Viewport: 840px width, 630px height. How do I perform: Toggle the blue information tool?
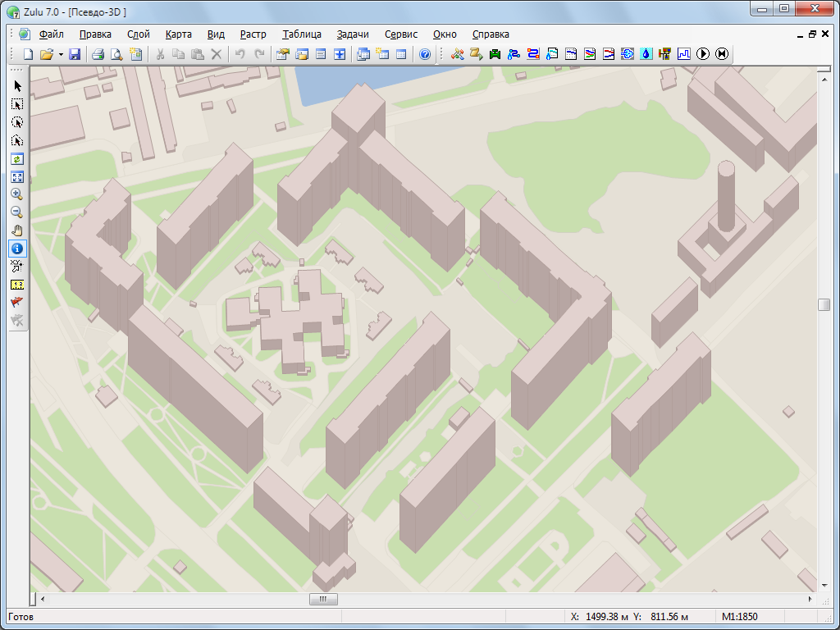click(17, 248)
